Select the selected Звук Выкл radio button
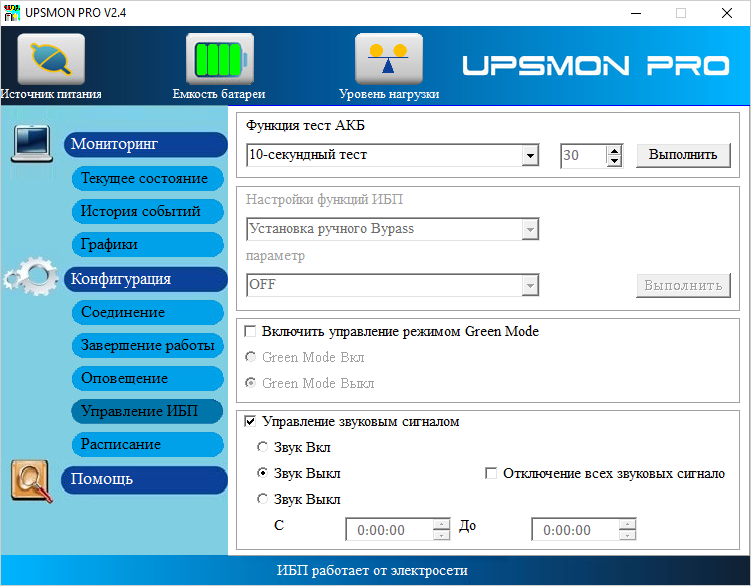The height and width of the screenshot is (586, 751). (262, 473)
